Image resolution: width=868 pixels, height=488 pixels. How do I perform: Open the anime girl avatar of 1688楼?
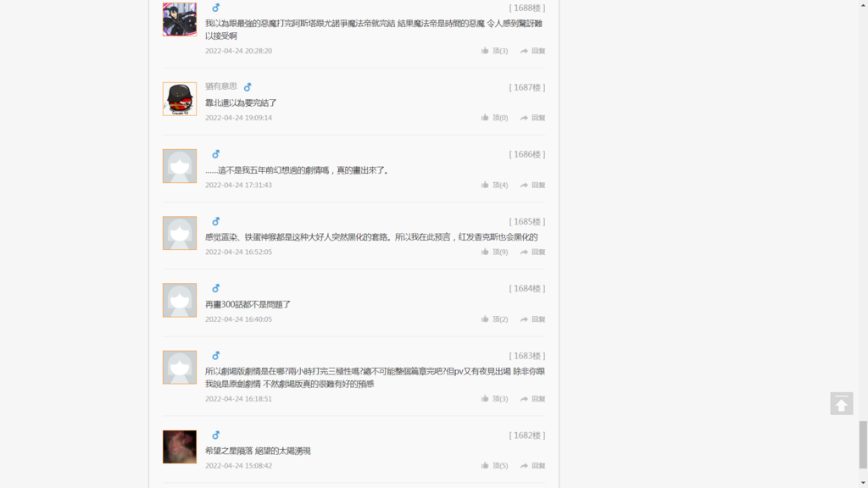click(x=180, y=19)
